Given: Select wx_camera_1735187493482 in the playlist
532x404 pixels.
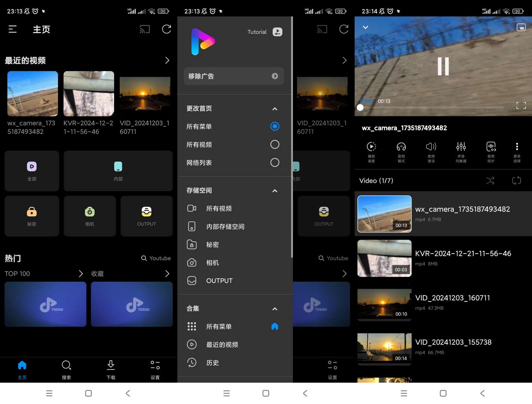Looking at the screenshot, I should pyautogui.click(x=443, y=214).
